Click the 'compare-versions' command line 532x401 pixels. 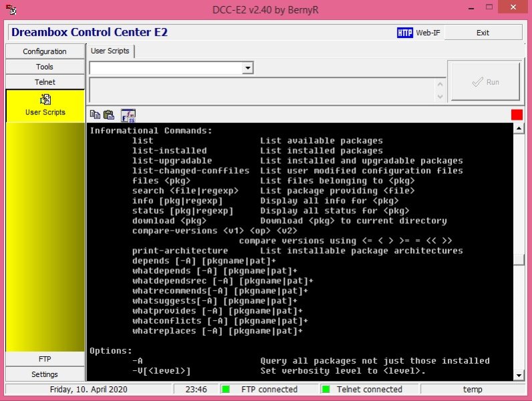click(x=215, y=231)
